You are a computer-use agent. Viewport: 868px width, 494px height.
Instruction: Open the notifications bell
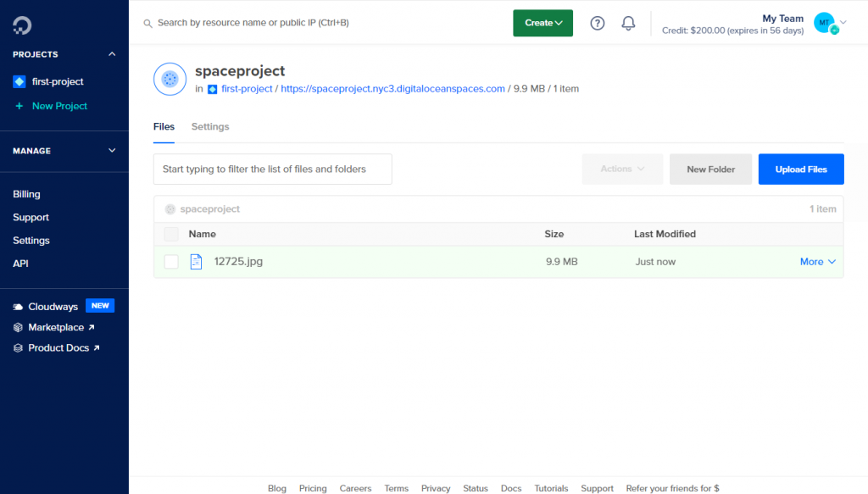(x=628, y=23)
